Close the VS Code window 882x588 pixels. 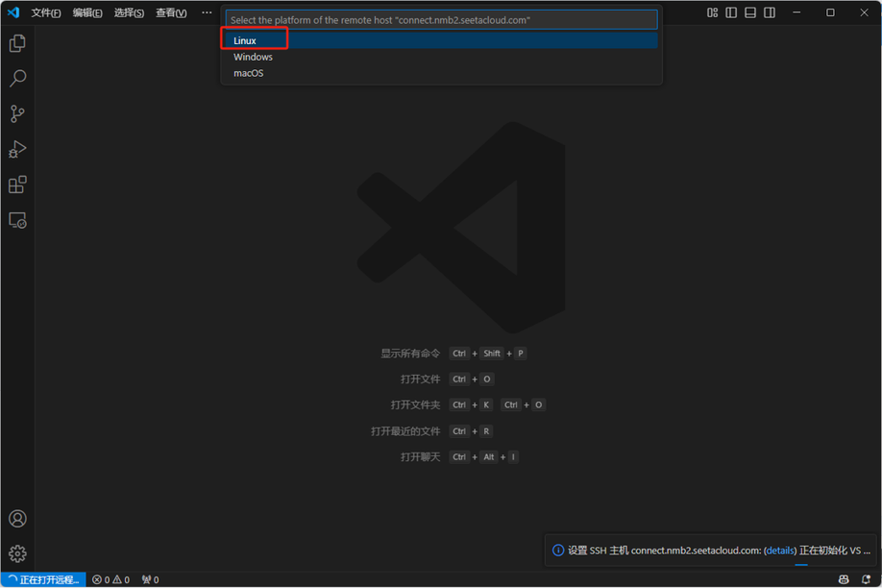(x=864, y=12)
